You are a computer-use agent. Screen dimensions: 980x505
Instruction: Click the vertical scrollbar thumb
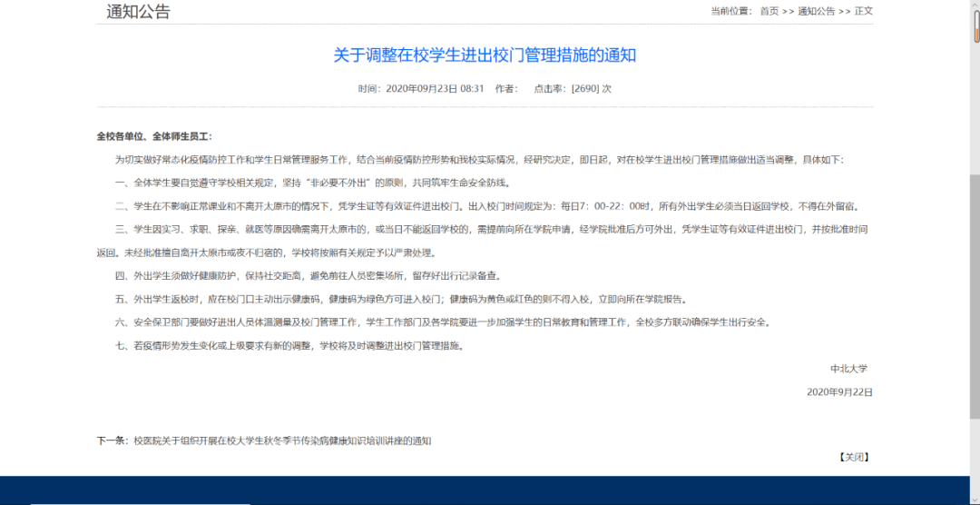(x=975, y=297)
